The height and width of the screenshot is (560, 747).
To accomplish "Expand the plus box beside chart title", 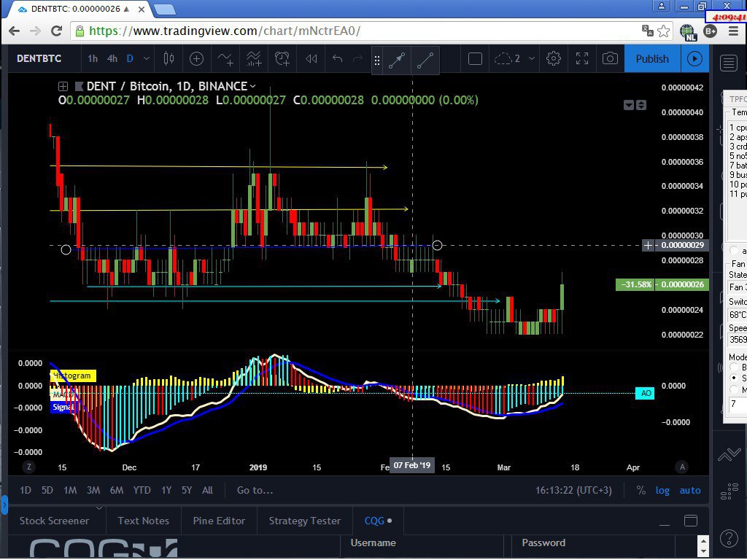I will (x=63, y=86).
